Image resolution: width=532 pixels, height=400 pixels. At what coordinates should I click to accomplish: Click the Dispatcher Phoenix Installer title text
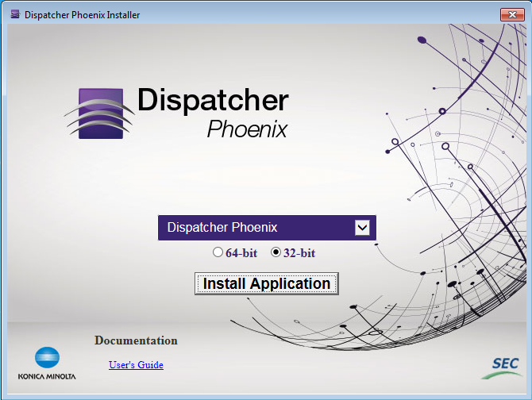click(83, 15)
